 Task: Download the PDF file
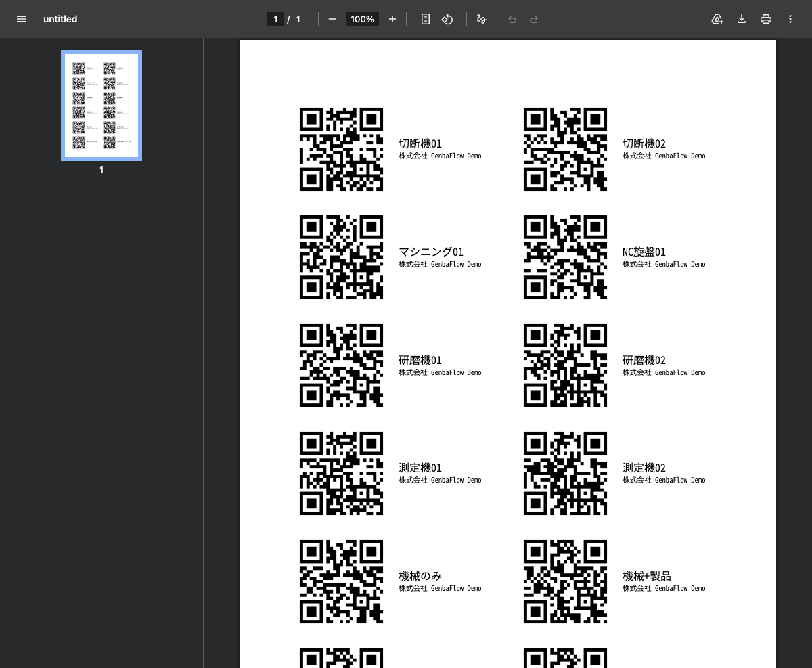(742, 19)
